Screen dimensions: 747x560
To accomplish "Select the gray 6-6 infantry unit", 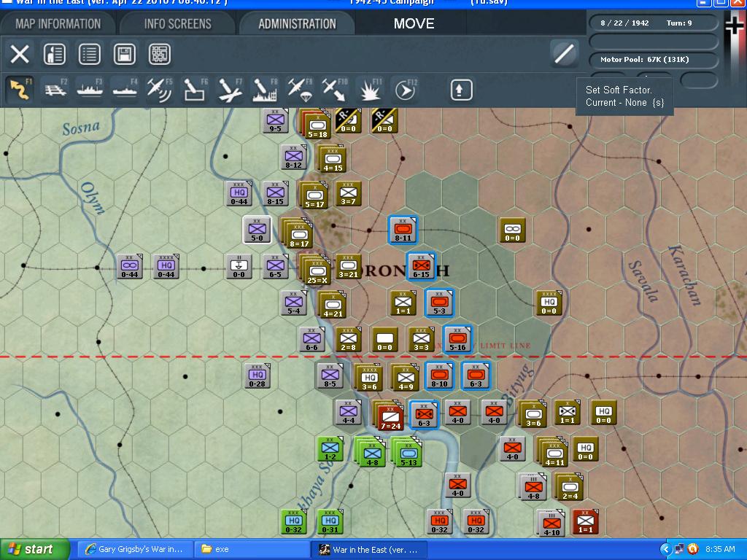I will (311, 338).
